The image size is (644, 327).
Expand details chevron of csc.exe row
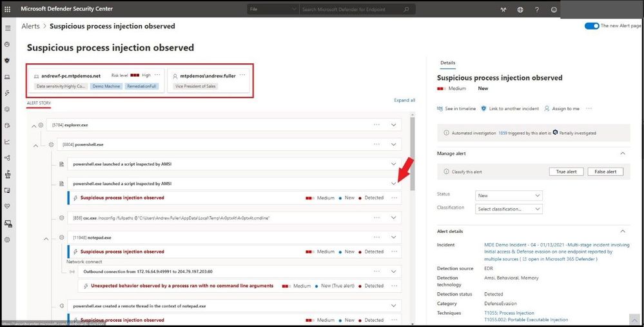pos(393,218)
